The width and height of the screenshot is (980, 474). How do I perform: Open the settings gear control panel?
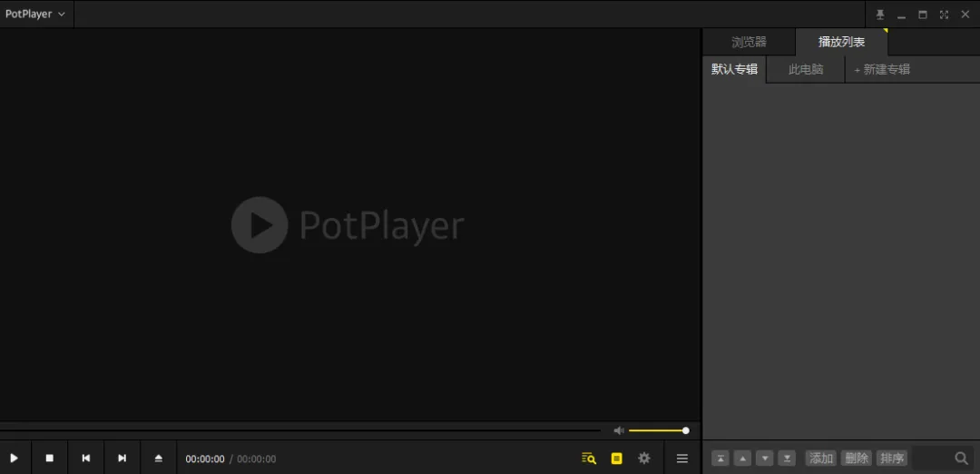click(643, 459)
